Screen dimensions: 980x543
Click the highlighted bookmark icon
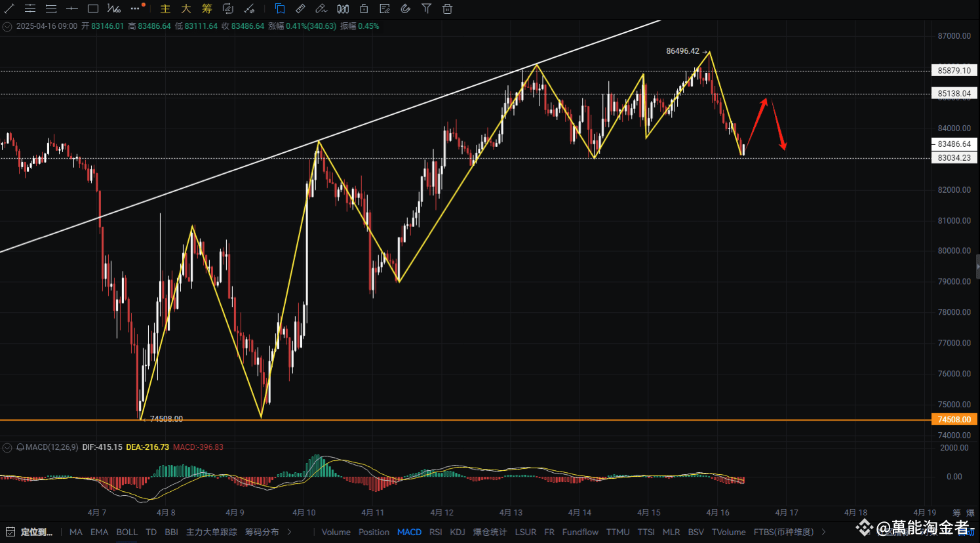coord(279,9)
